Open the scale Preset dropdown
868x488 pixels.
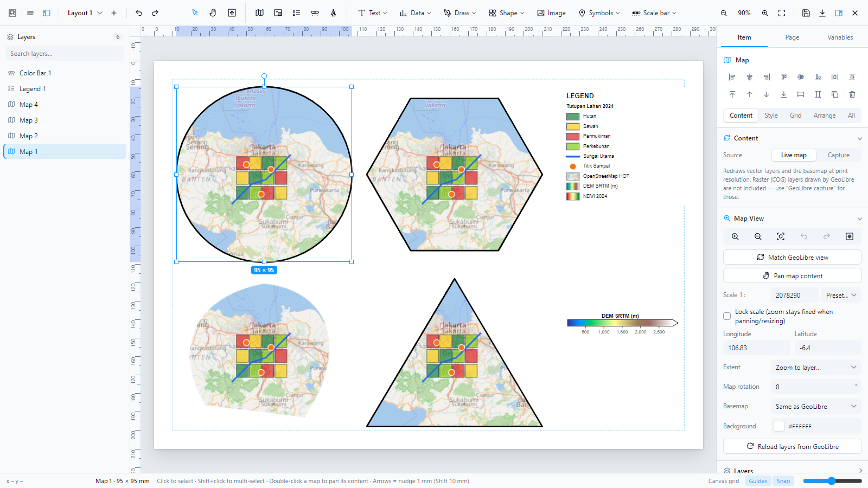point(841,295)
